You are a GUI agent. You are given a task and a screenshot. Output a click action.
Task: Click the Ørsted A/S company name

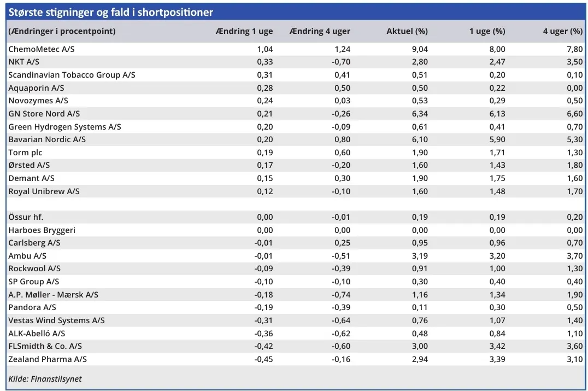coord(30,165)
